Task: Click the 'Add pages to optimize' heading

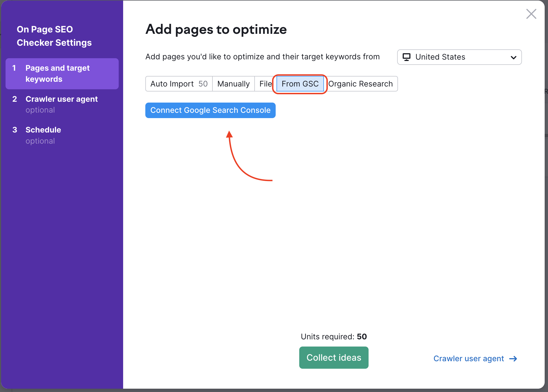Action: (x=216, y=29)
